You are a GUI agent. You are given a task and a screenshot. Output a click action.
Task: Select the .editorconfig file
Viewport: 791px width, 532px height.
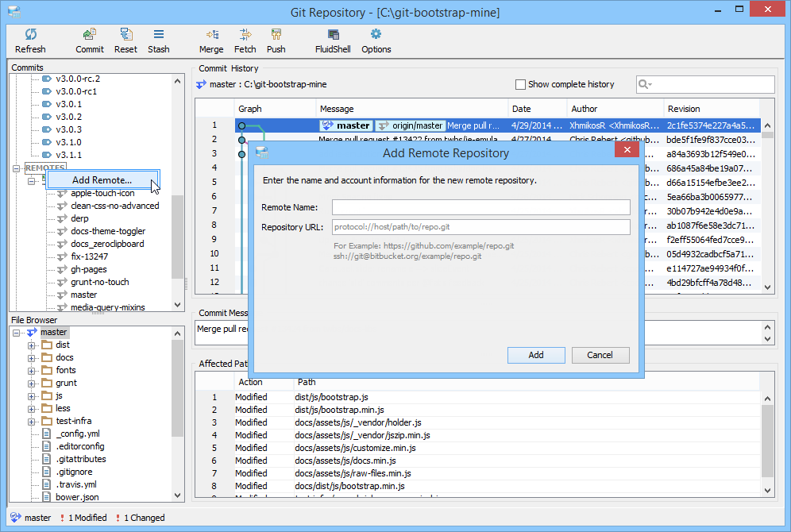[80, 446]
